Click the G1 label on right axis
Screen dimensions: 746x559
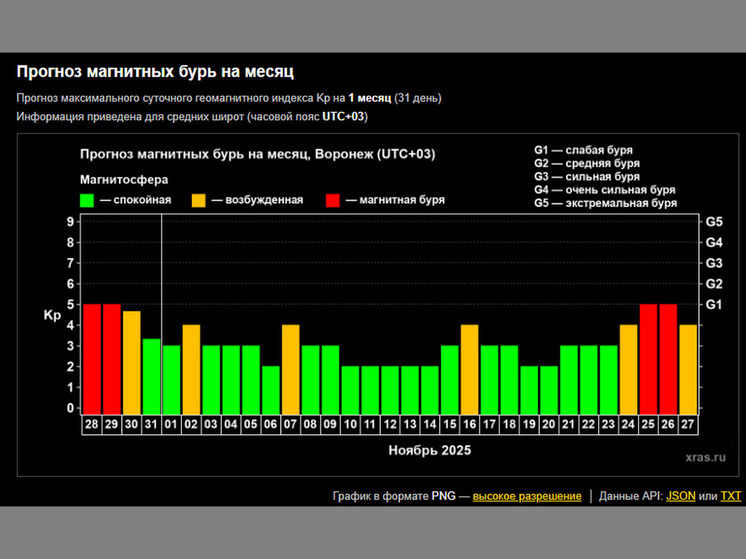pos(714,305)
